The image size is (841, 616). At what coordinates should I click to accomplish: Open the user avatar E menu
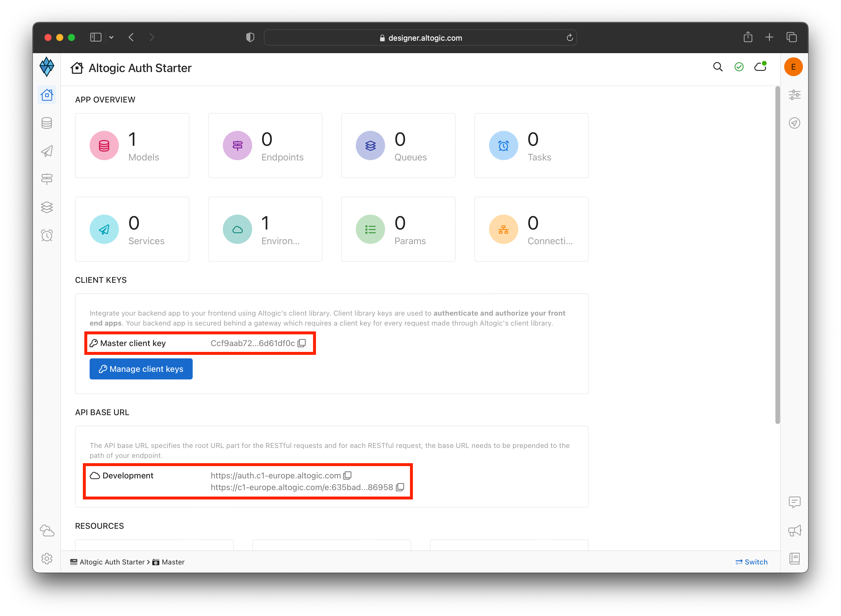[x=793, y=67]
